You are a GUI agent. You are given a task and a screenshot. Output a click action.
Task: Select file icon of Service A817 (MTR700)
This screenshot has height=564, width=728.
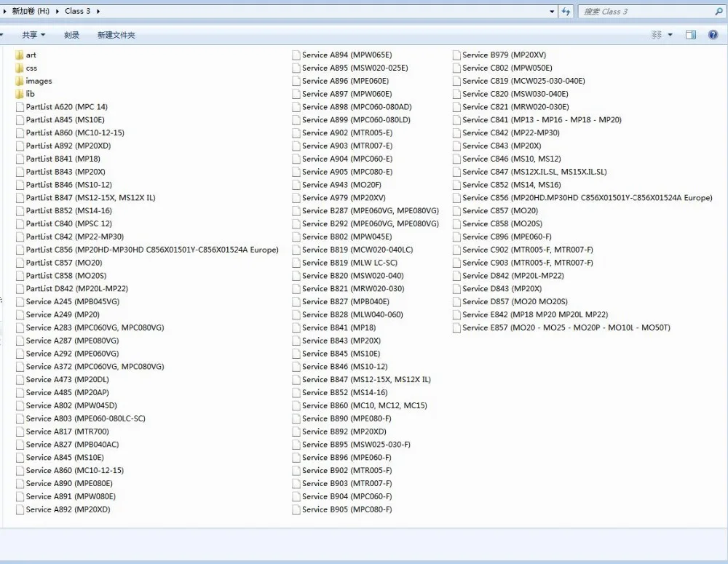coord(20,432)
